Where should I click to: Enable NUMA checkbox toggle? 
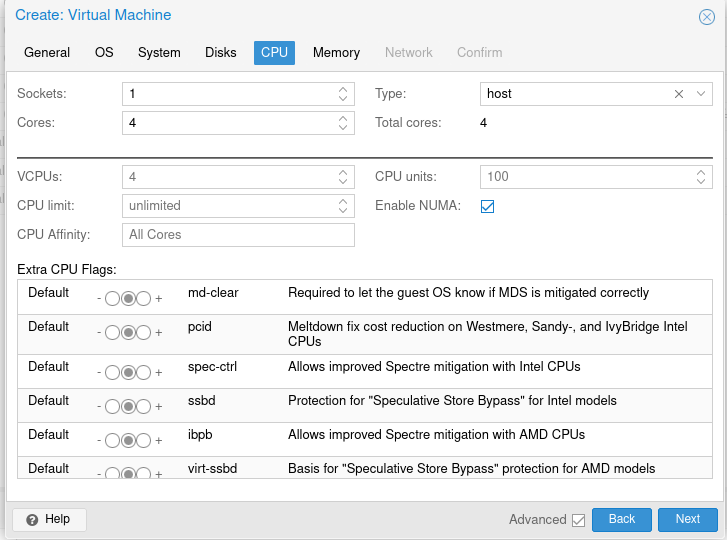[488, 207]
